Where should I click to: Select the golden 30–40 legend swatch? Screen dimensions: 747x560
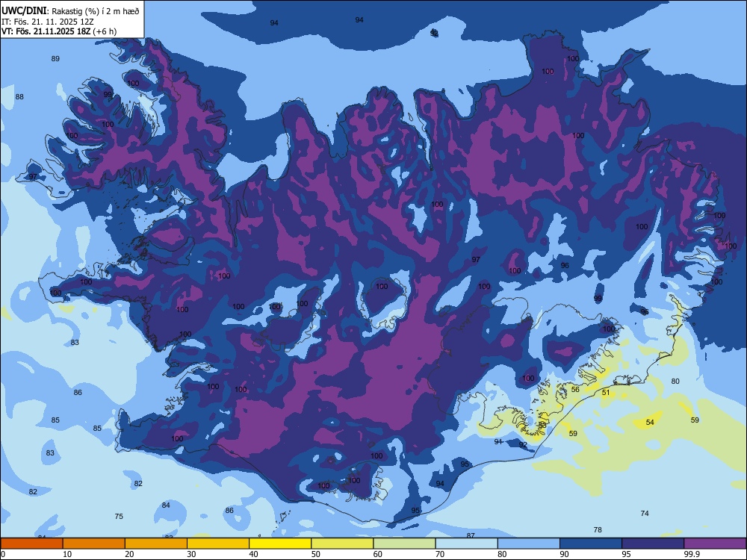click(x=218, y=544)
